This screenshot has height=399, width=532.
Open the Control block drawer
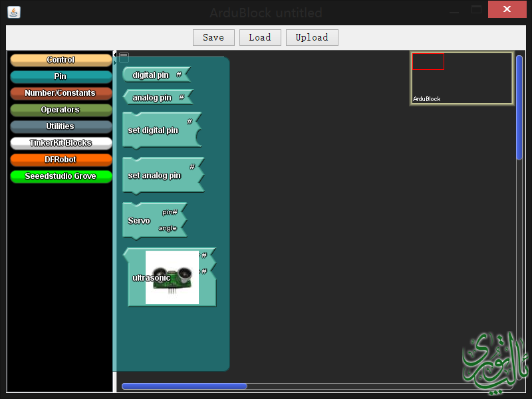(x=61, y=60)
